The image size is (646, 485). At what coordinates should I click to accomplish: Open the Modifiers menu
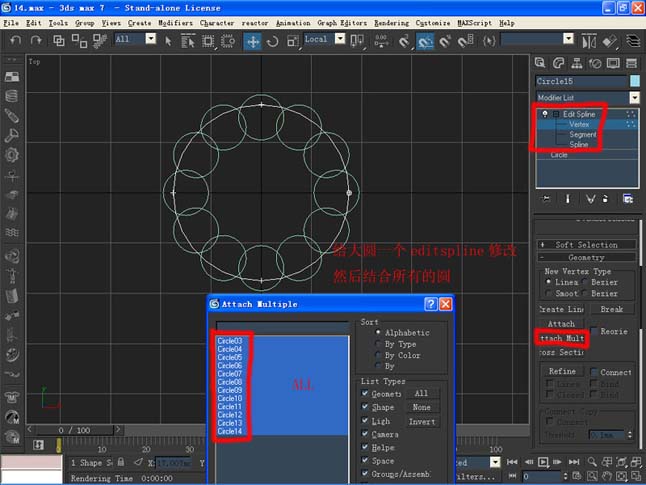pos(175,22)
